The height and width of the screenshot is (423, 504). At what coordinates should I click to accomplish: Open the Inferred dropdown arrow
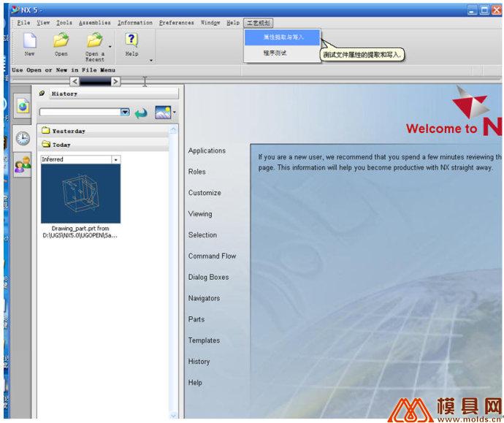(115, 160)
